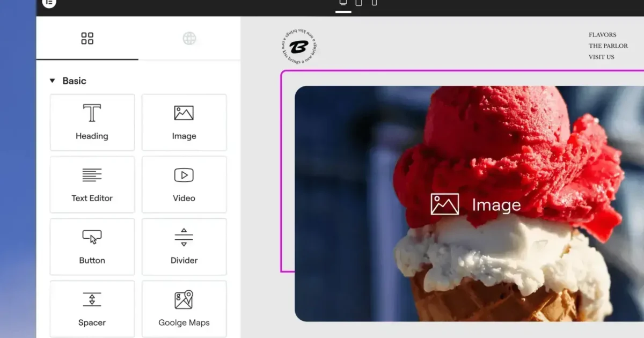Click the circular site logo on canvas
Screen dimensions: 644x338
(299, 46)
